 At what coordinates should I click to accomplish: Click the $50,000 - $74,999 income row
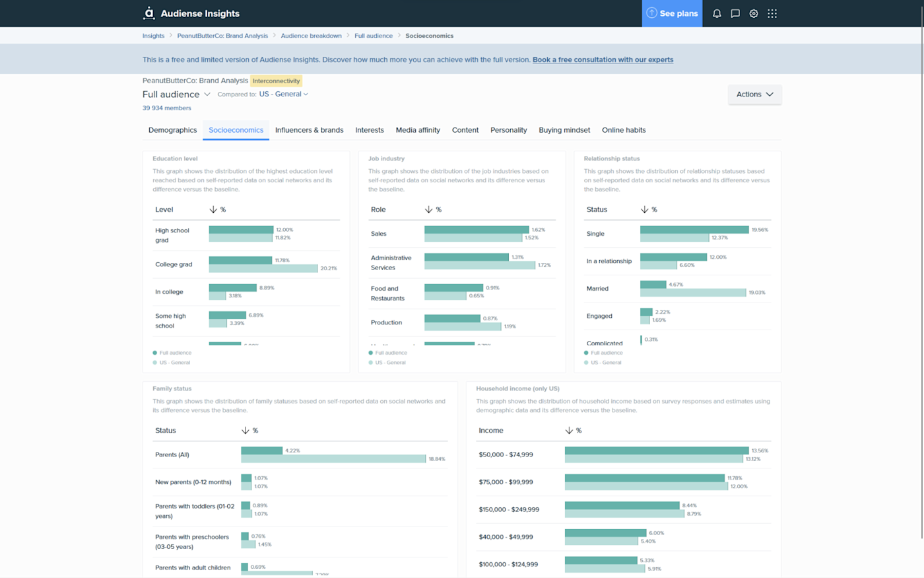click(624, 454)
